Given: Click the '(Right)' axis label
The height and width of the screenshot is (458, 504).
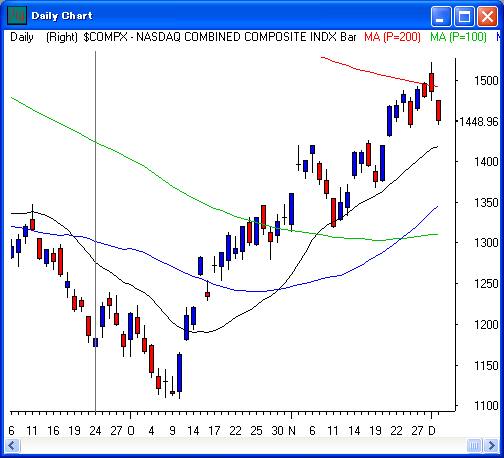Looking at the screenshot, I should pos(62,37).
